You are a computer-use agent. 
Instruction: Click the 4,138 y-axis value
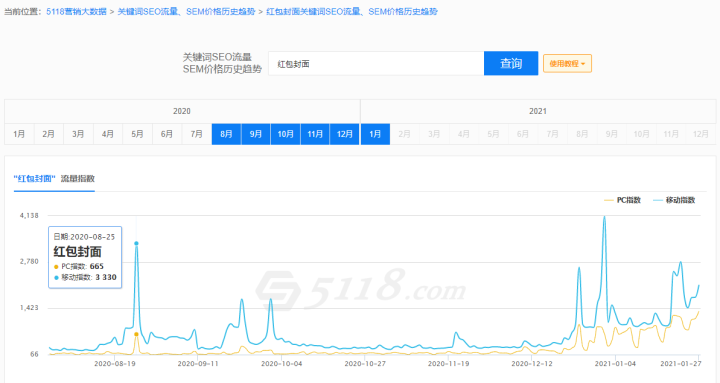(x=29, y=215)
